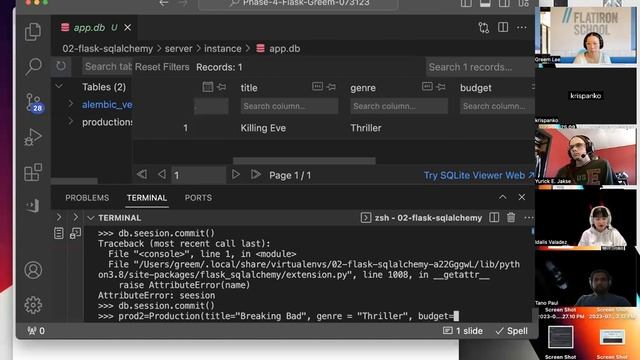Viewport: 640px width, 360px height.
Task: Click the 1 slide status item
Action: 463,331
